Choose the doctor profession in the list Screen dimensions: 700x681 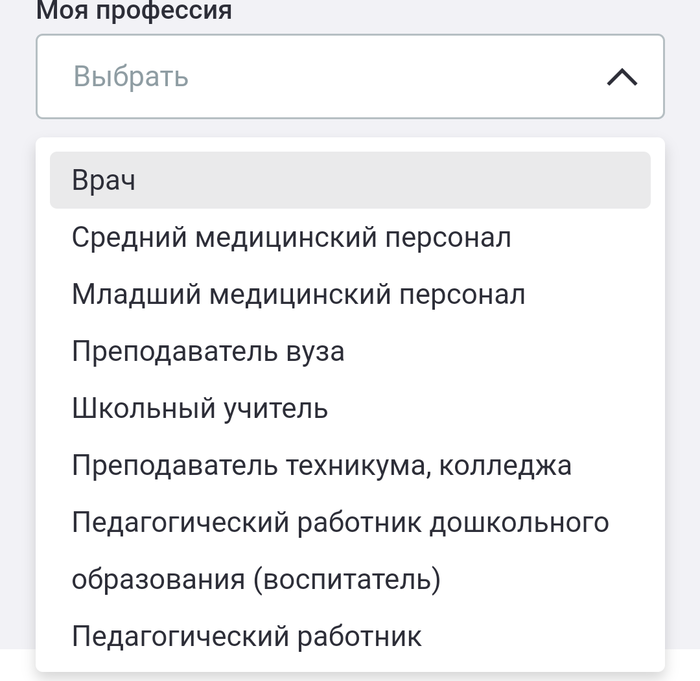(x=104, y=181)
